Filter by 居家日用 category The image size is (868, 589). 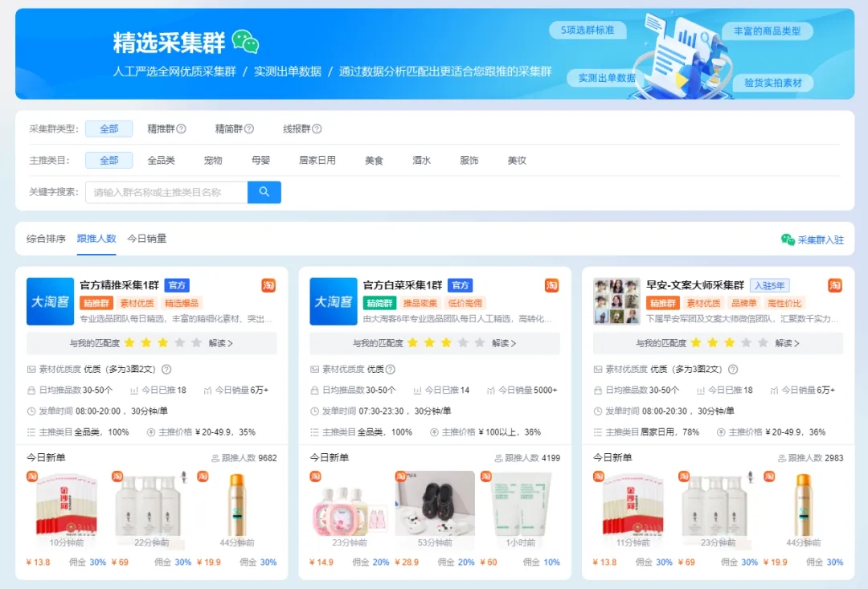(317, 161)
